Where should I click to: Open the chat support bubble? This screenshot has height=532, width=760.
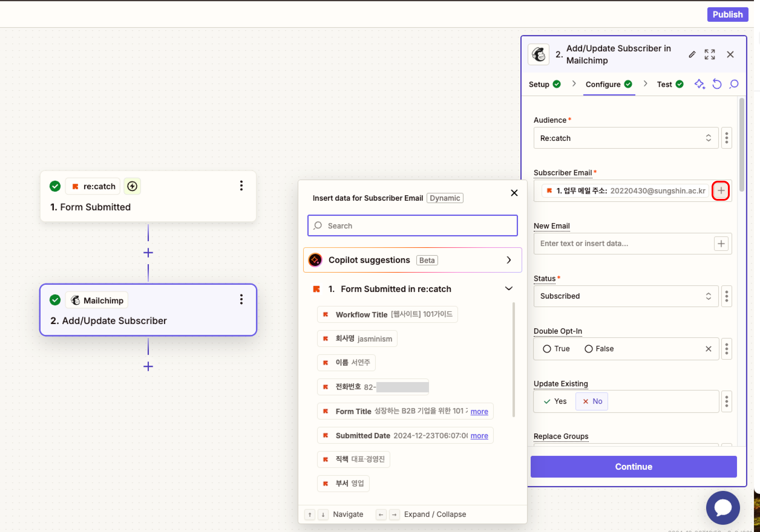(x=723, y=508)
